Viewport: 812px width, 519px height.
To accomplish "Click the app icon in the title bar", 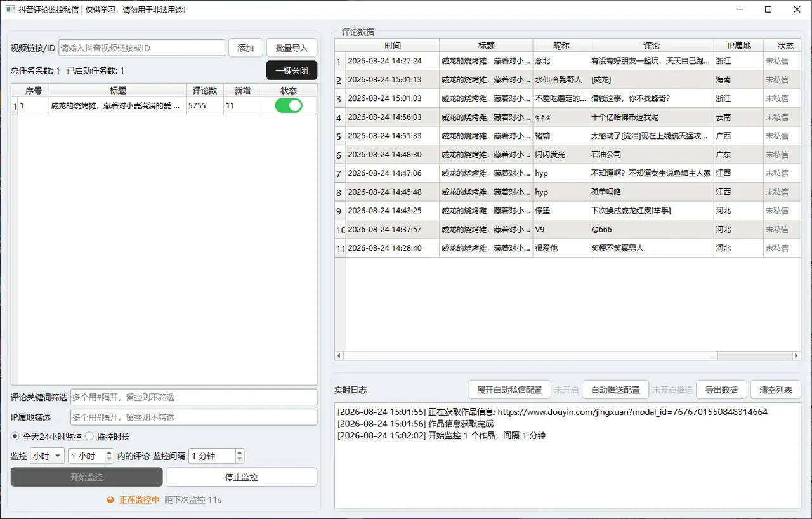I will point(10,10).
